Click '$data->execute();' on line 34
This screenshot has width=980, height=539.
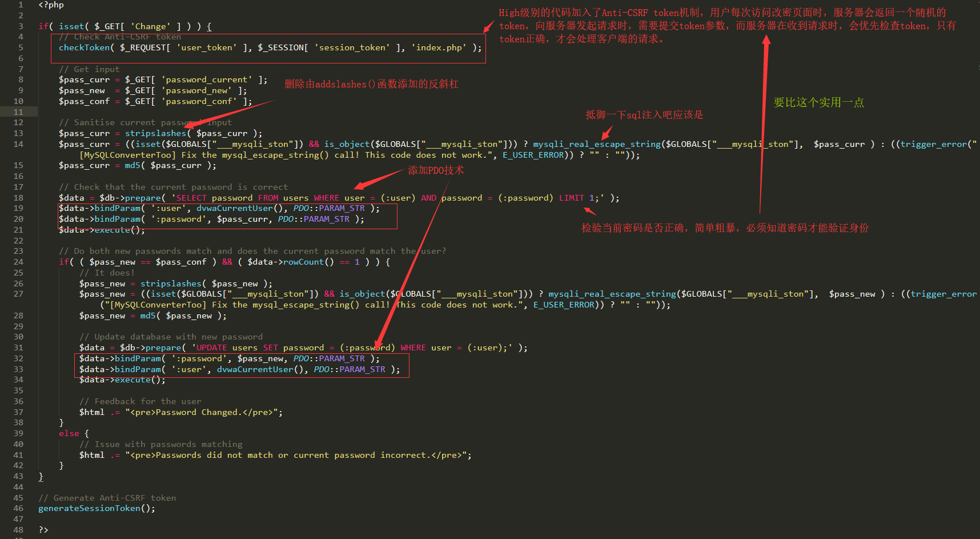click(x=122, y=380)
